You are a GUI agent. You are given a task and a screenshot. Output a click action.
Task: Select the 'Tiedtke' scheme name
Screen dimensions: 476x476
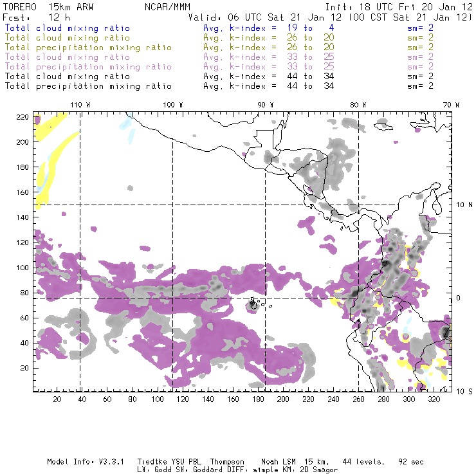coord(152,462)
